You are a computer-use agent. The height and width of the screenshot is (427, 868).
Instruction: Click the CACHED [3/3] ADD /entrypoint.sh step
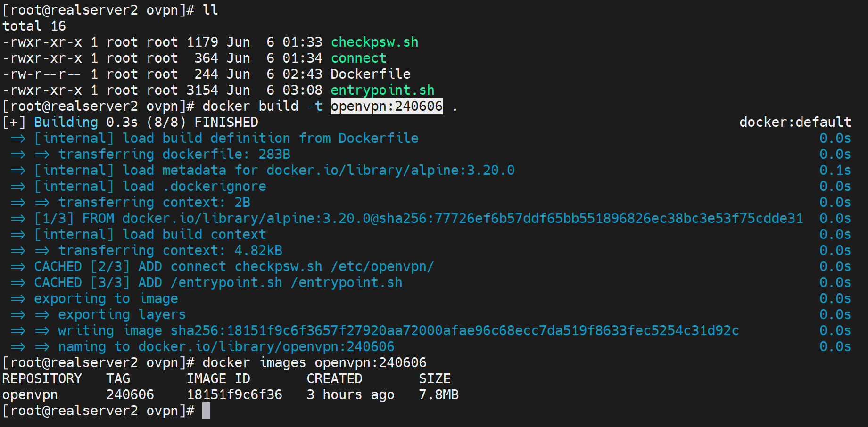(x=218, y=282)
